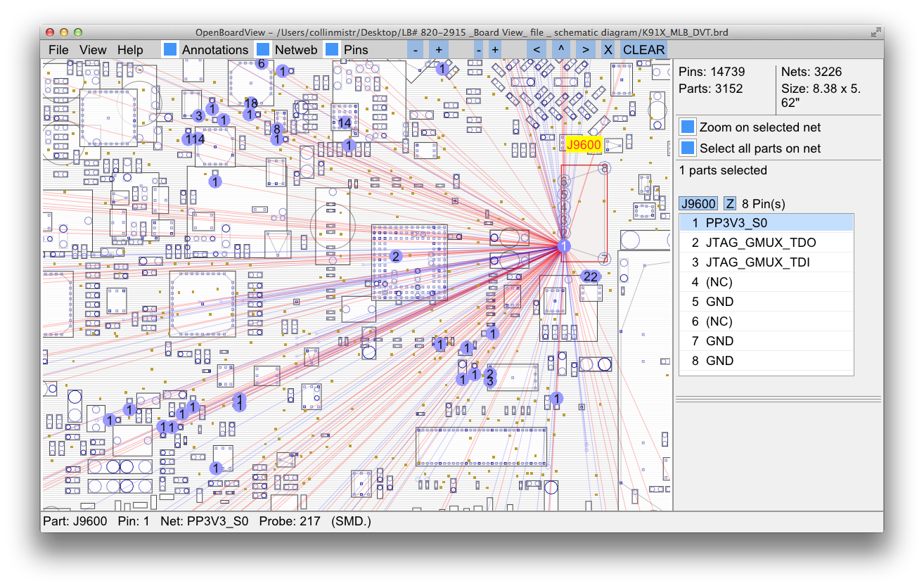Viewport: 924px width, 588px height.
Task: Click the 'X' button beside CLEAR
Action: tap(608, 49)
